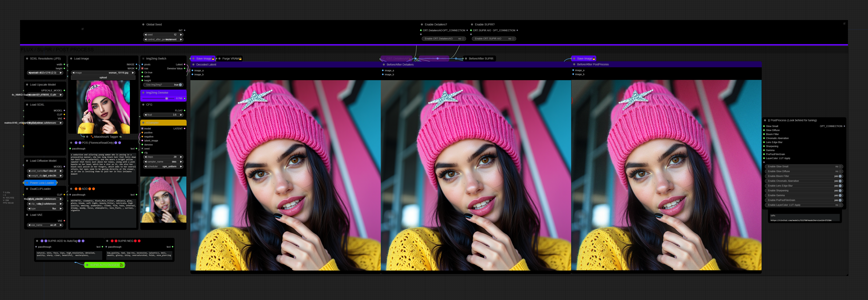
Task: Collapse the PostProcess node title dot
Action: tap(765, 120)
